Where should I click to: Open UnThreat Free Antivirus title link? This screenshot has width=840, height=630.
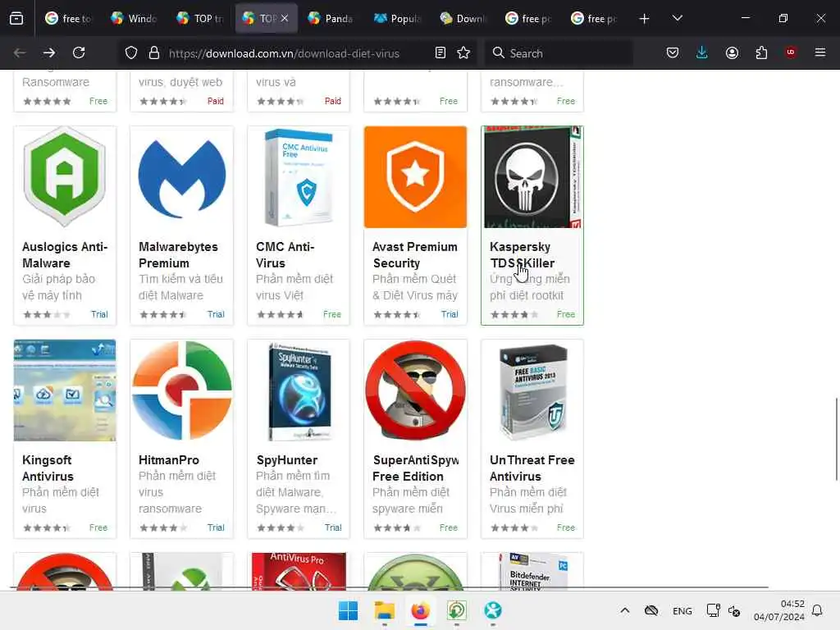click(532, 468)
